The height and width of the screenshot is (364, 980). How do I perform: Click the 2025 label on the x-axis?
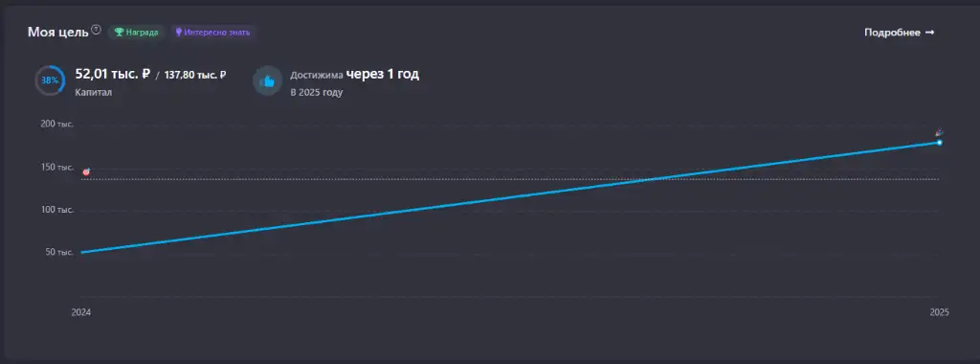(x=940, y=312)
